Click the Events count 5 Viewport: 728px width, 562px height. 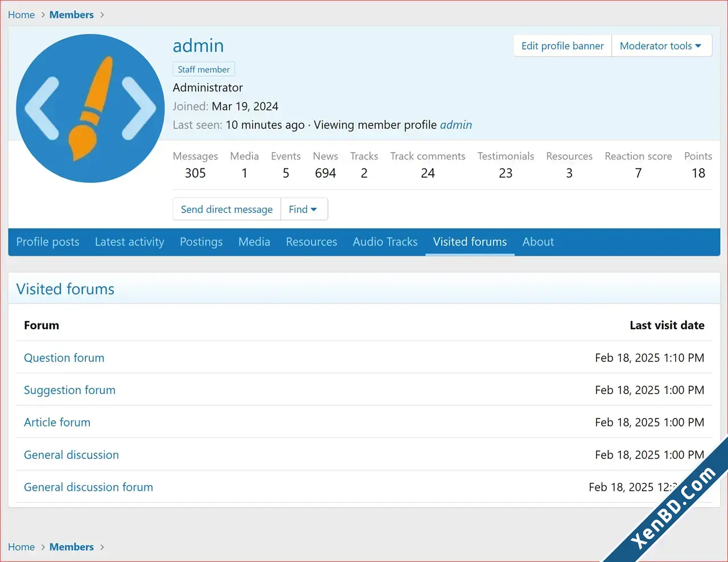(286, 173)
